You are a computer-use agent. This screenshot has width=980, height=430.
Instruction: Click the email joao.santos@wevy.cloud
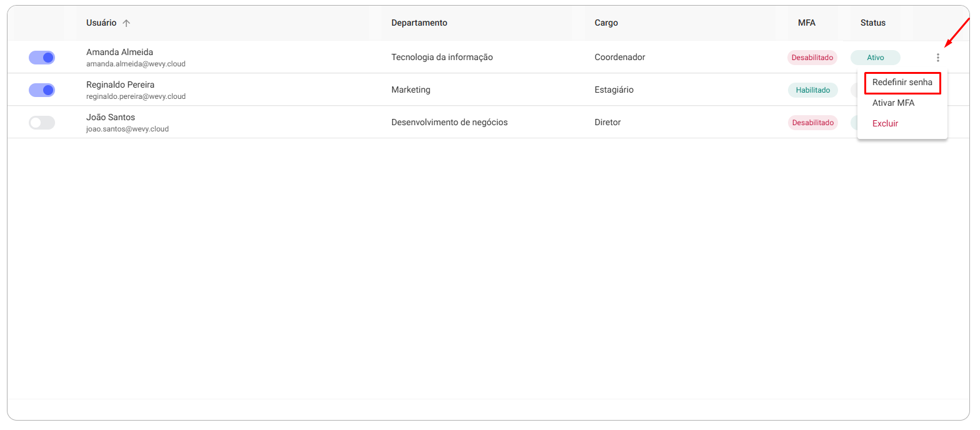(128, 129)
